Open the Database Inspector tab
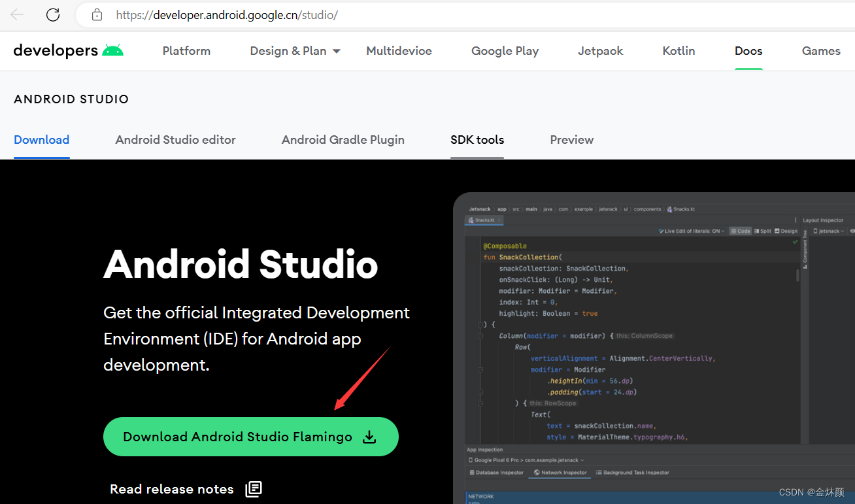 pyautogui.click(x=497, y=473)
